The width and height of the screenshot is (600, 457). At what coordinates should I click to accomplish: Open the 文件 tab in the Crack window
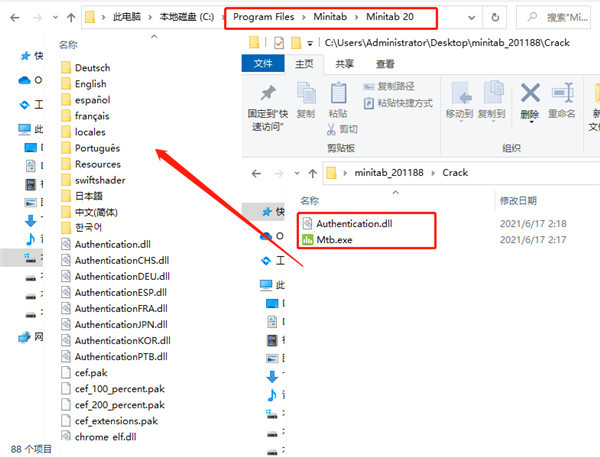263,64
